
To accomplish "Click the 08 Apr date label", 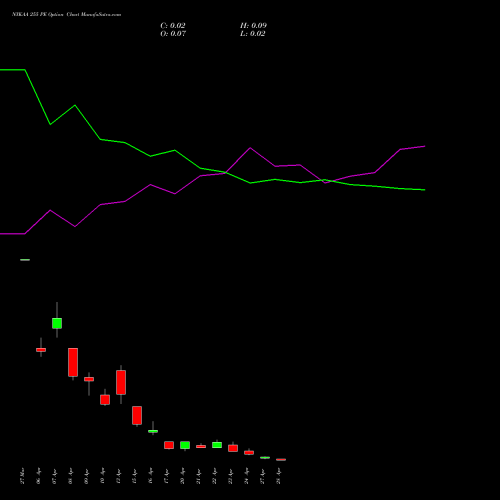I will pos(70,476).
